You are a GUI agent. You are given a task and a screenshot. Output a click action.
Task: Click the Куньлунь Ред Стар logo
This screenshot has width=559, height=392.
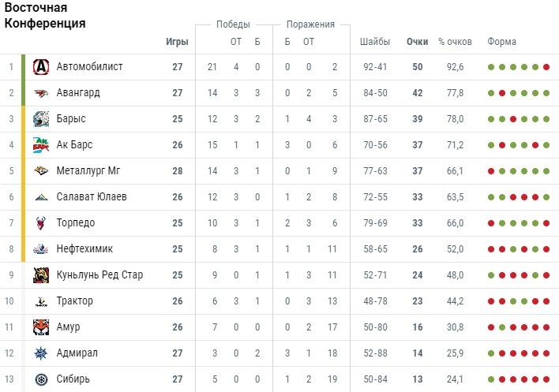pyautogui.click(x=40, y=275)
